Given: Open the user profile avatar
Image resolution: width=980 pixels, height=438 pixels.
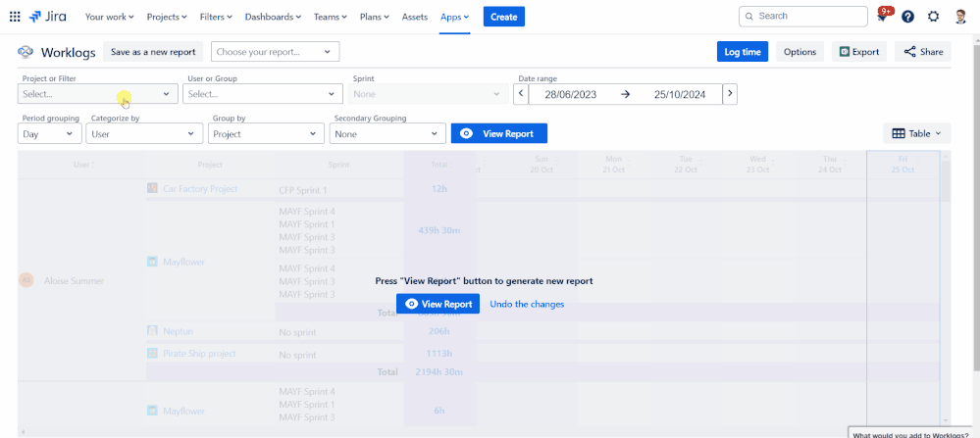Looking at the screenshot, I should click(x=960, y=17).
